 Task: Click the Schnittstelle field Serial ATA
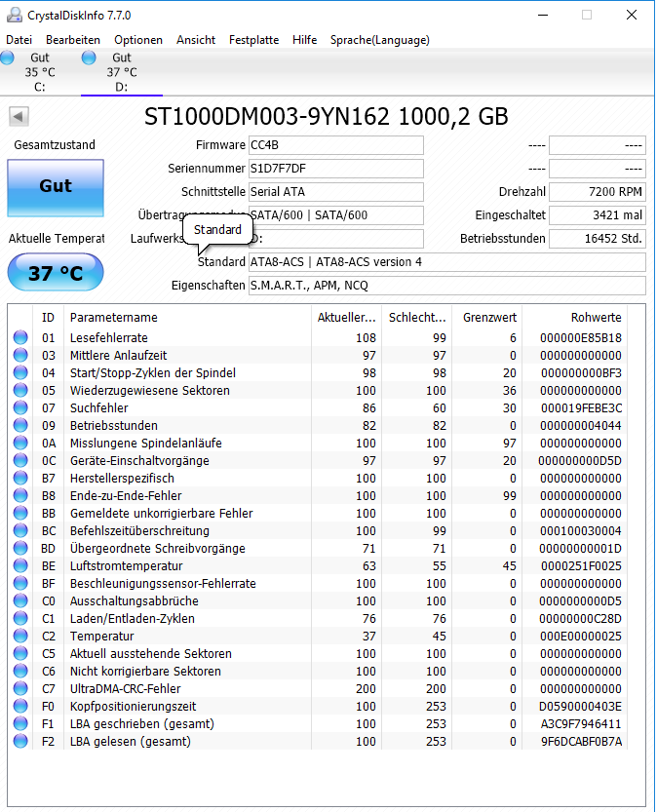pyautogui.click(x=336, y=192)
